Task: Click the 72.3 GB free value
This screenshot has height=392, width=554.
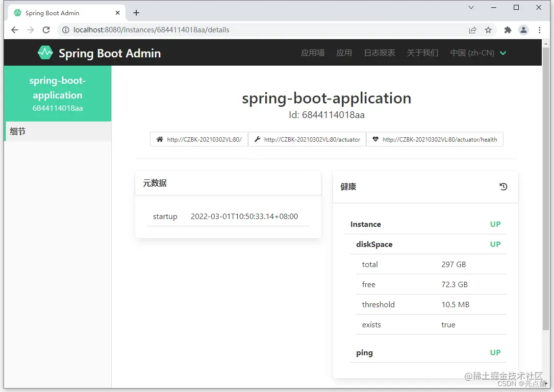Action: 454,285
